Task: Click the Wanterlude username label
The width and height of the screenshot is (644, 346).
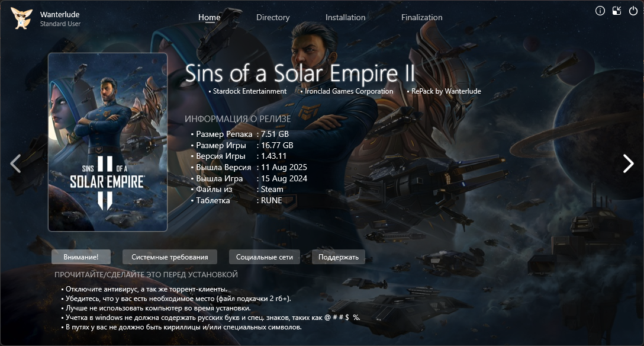Action: [60, 14]
